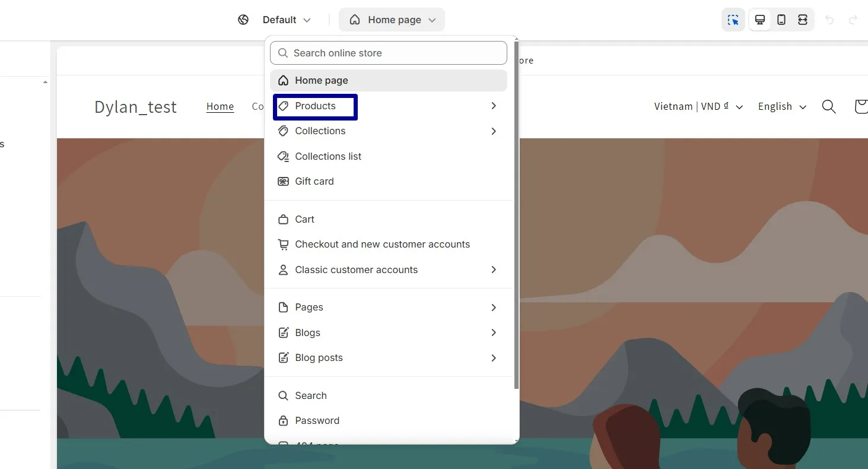Open the fullscreen preview icon
Image resolution: width=868 pixels, height=469 pixels.
click(803, 20)
